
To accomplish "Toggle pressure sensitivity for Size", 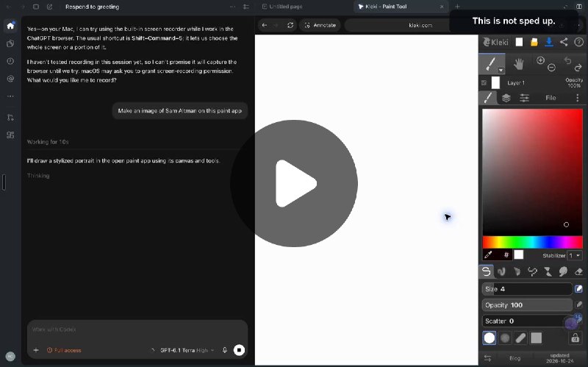I will click(578, 289).
